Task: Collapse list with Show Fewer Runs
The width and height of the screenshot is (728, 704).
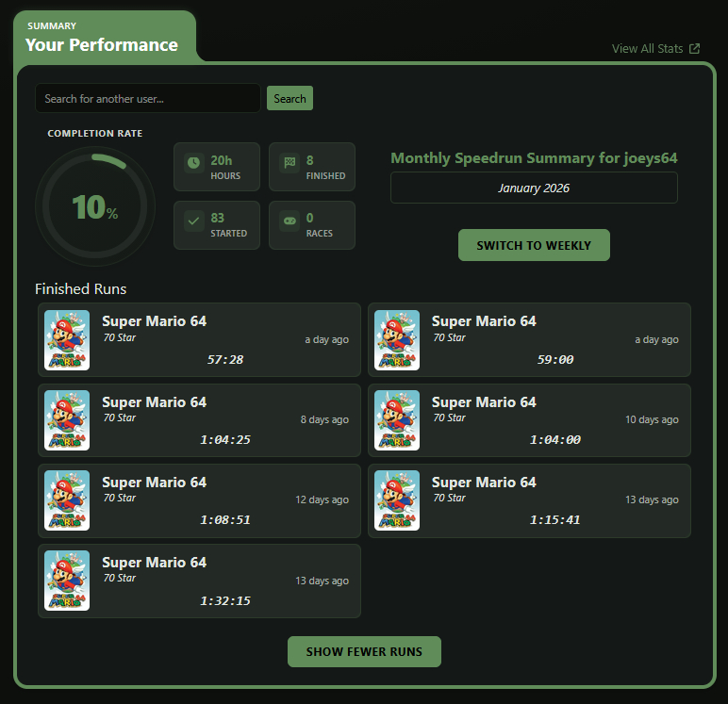Action: (364, 651)
